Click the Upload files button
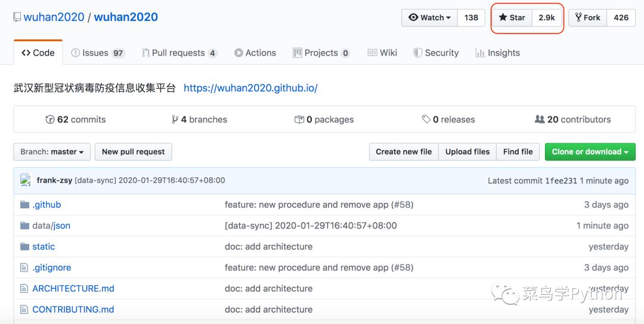Viewport: 644px width, 324px height. click(467, 152)
